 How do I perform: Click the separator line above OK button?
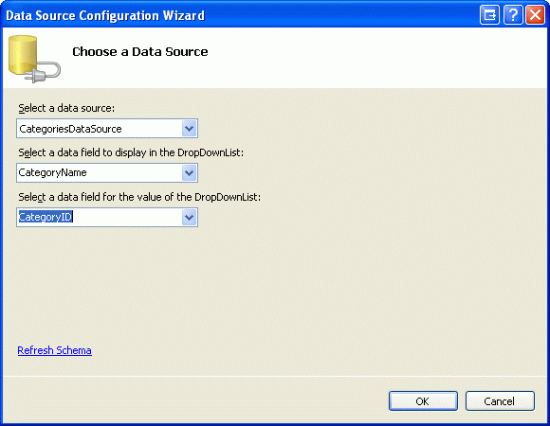275,376
